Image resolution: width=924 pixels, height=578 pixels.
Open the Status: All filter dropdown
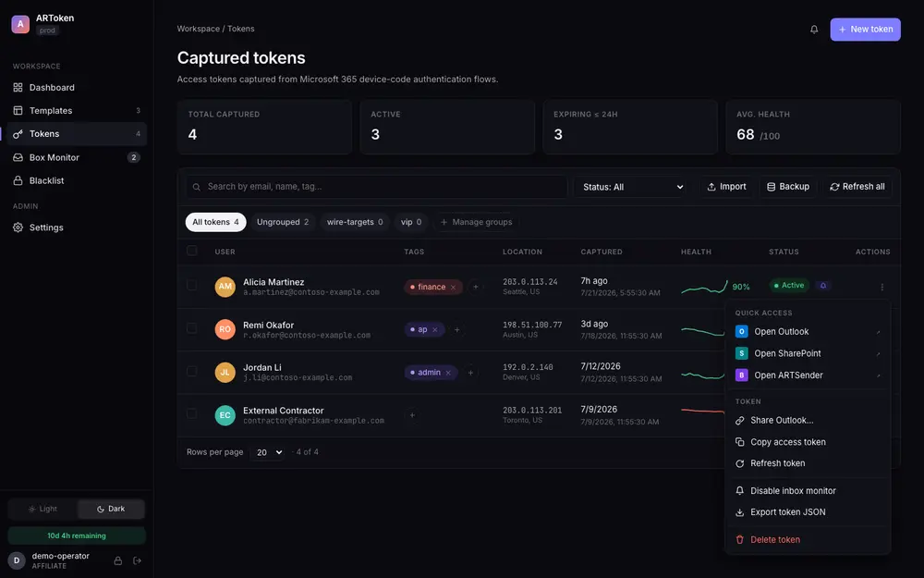pos(631,187)
